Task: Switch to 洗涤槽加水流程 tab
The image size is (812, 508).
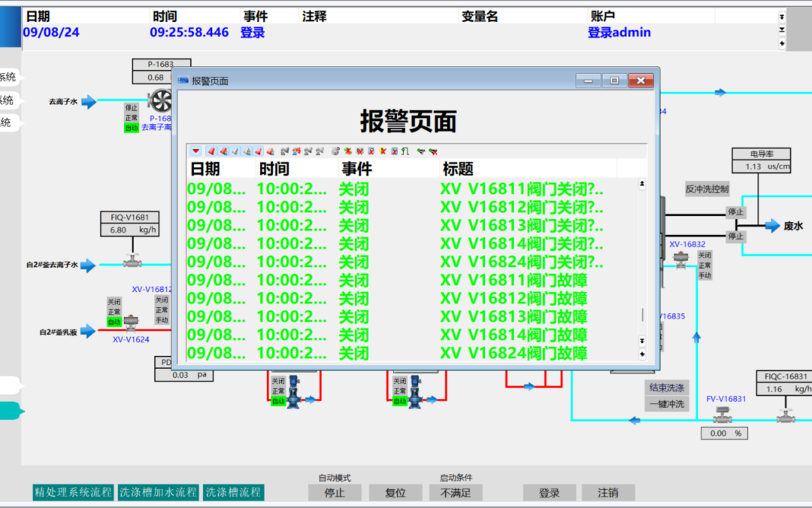Action: click(x=159, y=492)
